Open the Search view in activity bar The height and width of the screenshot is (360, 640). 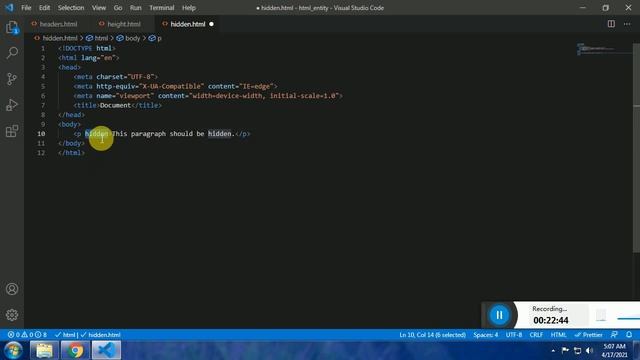[x=12, y=53]
